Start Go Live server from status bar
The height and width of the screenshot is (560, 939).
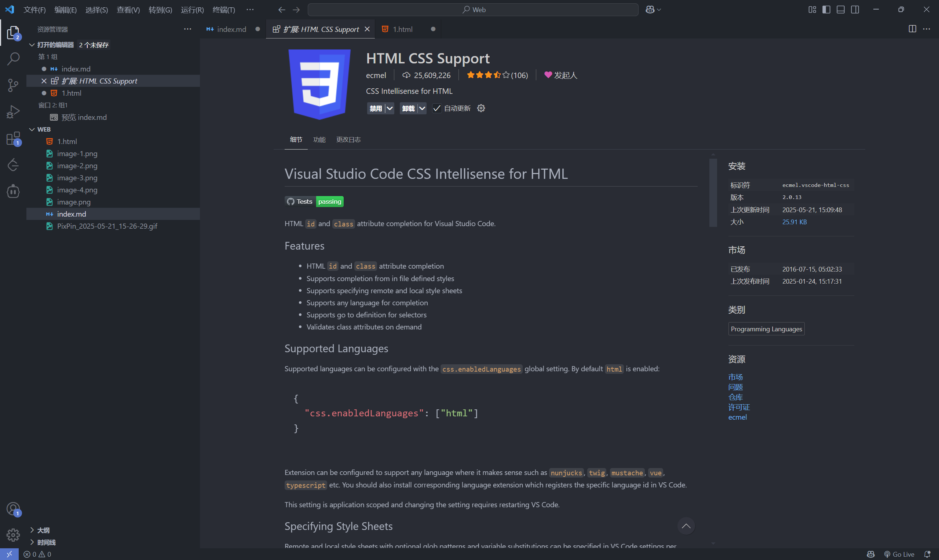coord(899,555)
